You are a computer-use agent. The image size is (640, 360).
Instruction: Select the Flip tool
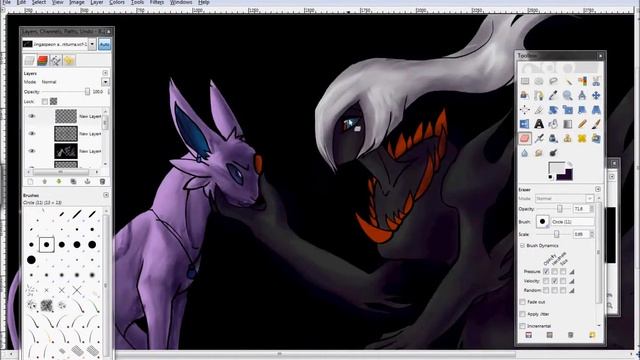coord(525,124)
